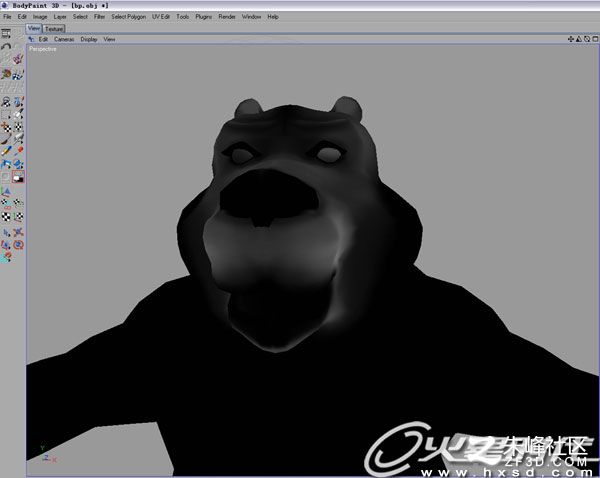Select the blue magic wand tool
The image size is (600, 478).
18,102
